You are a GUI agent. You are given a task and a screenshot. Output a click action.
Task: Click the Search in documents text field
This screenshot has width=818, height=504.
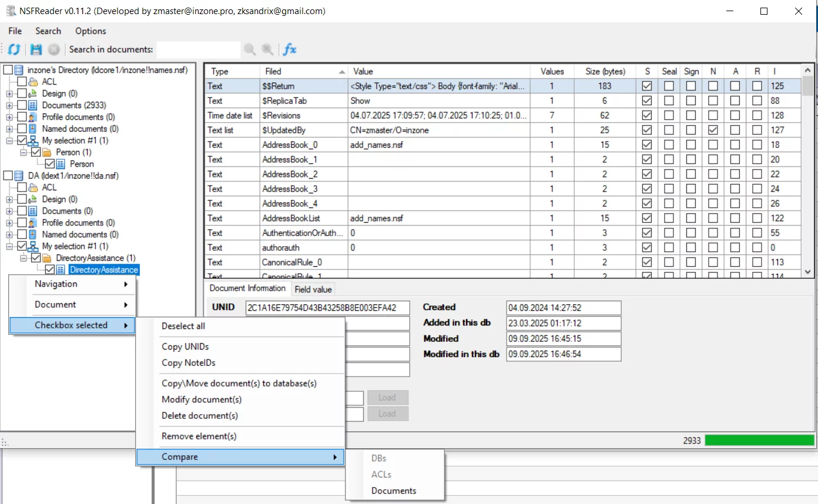pyautogui.click(x=198, y=50)
